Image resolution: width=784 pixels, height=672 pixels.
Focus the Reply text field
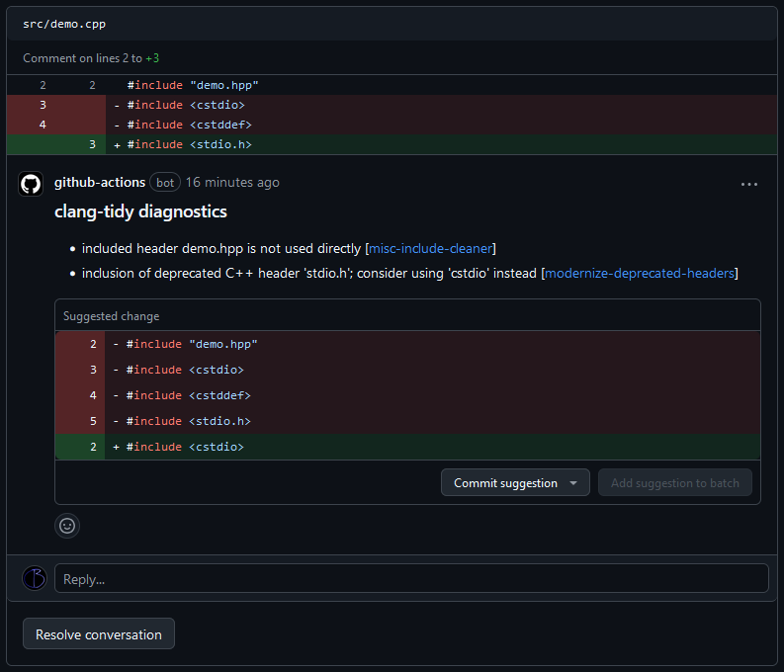click(x=410, y=579)
